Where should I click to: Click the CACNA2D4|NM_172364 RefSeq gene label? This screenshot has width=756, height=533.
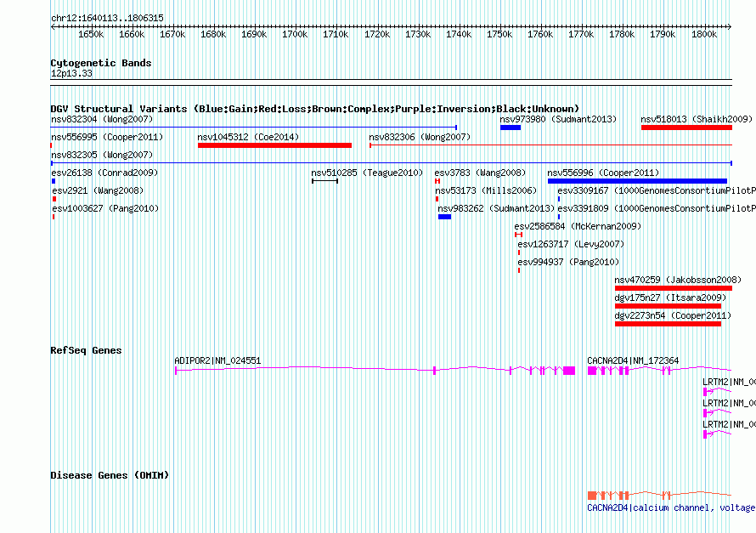click(633, 360)
